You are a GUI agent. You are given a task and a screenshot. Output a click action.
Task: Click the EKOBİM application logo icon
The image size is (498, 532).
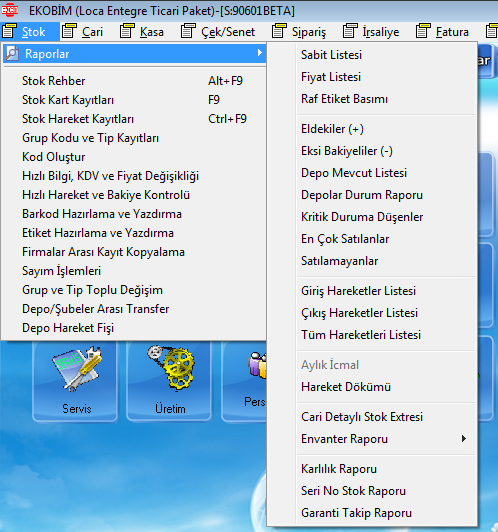click(x=10, y=10)
